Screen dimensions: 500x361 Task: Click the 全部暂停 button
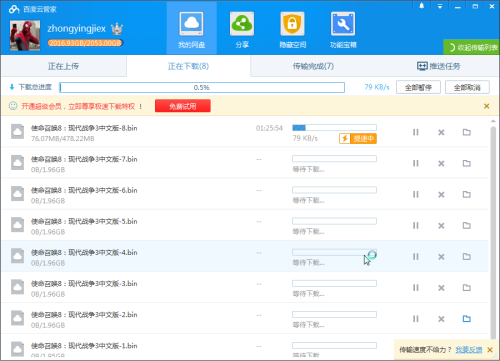pyautogui.click(x=418, y=87)
